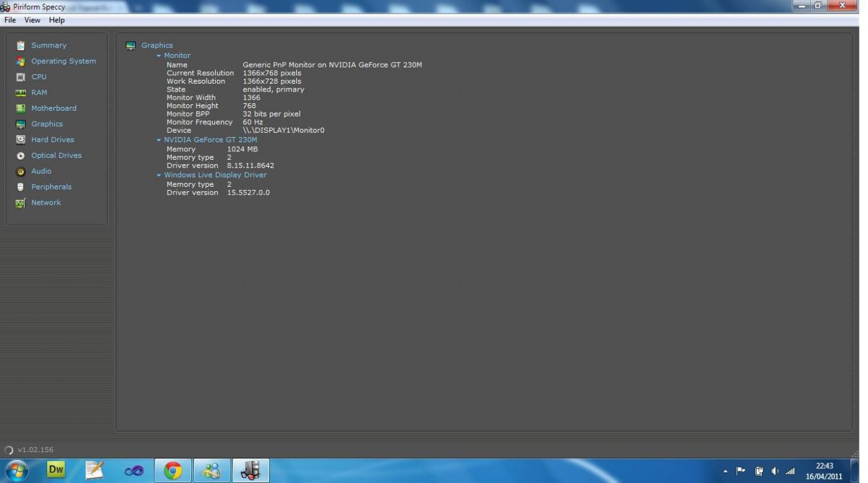Collapse Windows Live Display Driver arrow
The image size is (868, 483).
[x=159, y=175]
